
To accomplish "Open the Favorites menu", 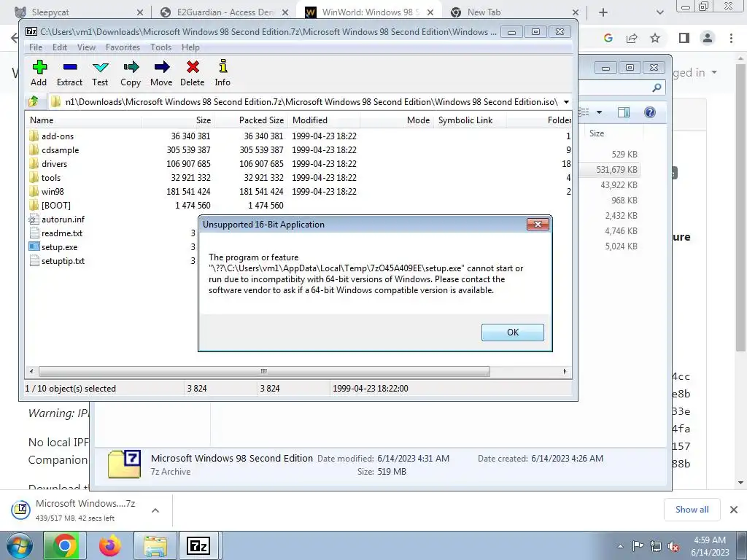I will click(x=123, y=47).
